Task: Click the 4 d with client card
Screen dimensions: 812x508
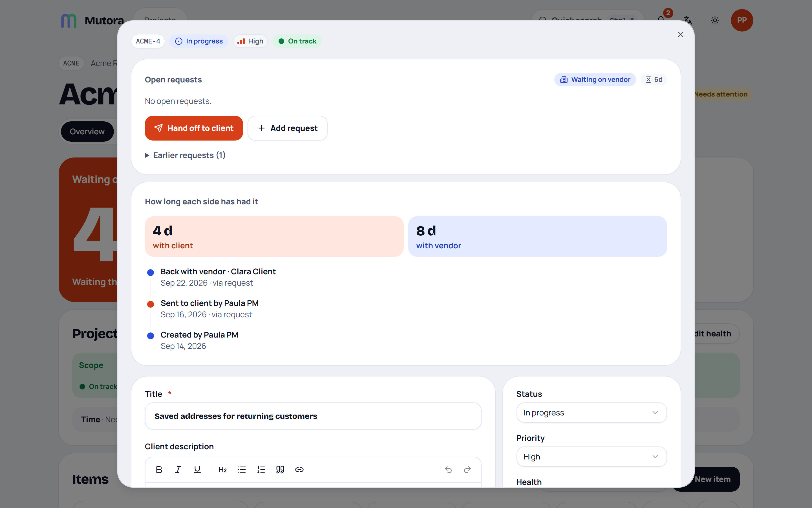Action: pyautogui.click(x=274, y=237)
